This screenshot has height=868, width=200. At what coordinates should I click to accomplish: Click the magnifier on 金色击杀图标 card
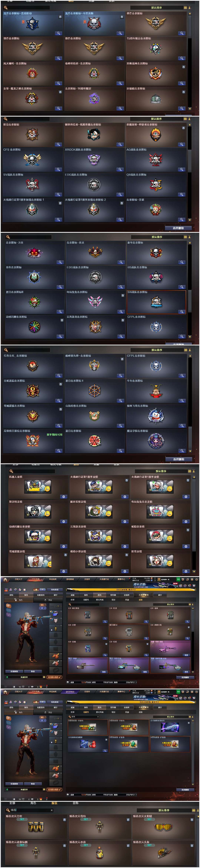pos(60,287)
